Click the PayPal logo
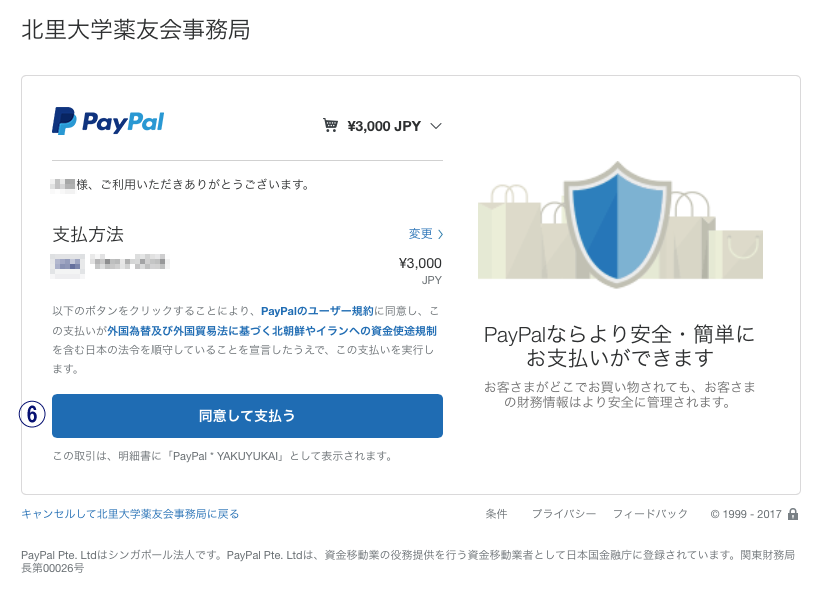823x595 pixels. 108,121
